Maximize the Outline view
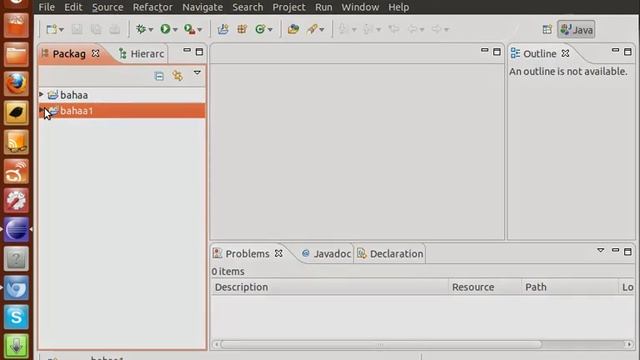 (x=628, y=52)
